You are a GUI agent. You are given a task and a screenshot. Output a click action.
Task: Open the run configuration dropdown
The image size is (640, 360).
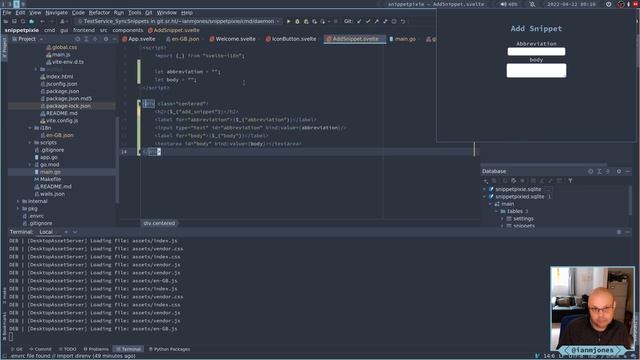179,21
